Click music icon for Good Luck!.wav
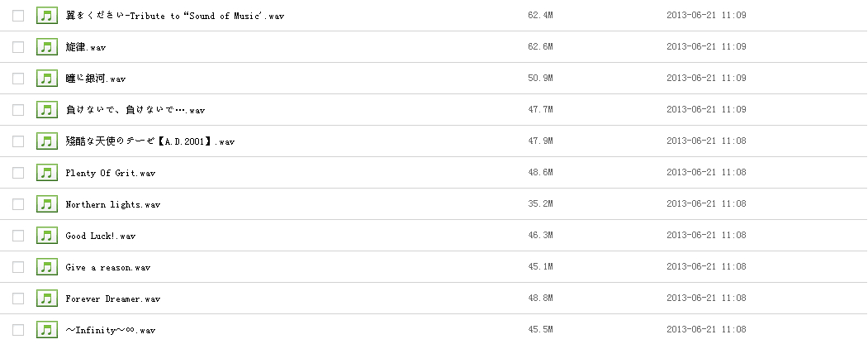 point(46,236)
